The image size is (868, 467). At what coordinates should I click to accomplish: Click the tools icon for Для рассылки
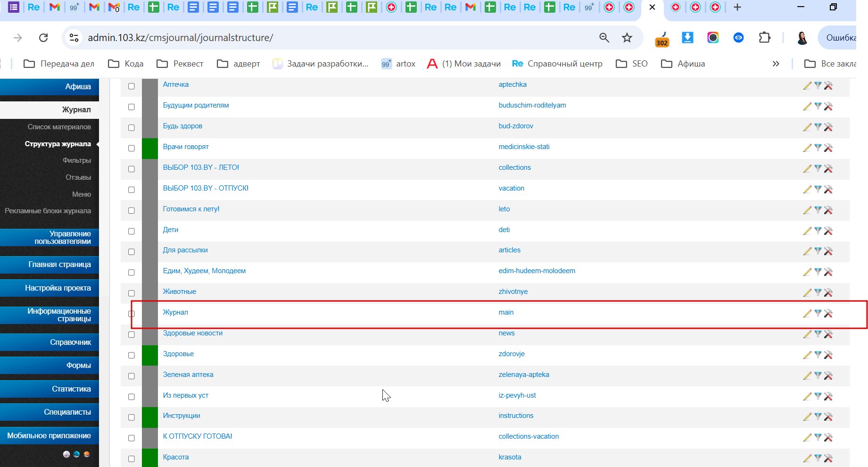coord(828,251)
